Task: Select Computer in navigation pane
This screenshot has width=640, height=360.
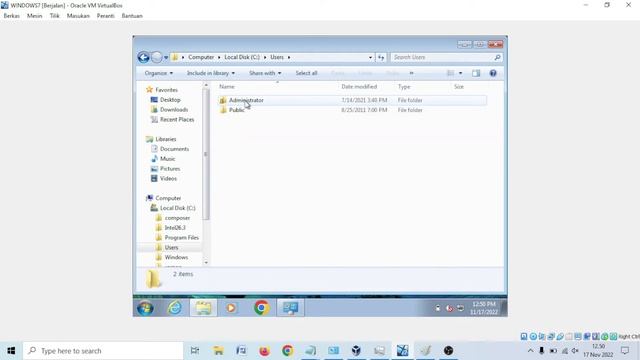Action: pos(168,198)
